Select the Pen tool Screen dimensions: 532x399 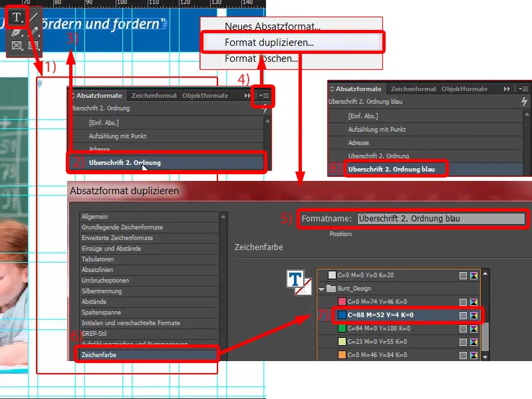click(16, 32)
